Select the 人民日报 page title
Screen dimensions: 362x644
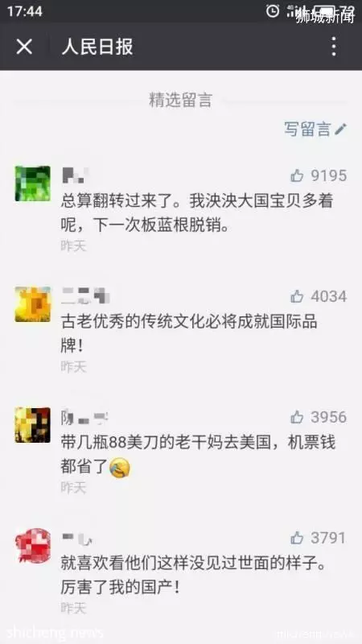(x=97, y=47)
